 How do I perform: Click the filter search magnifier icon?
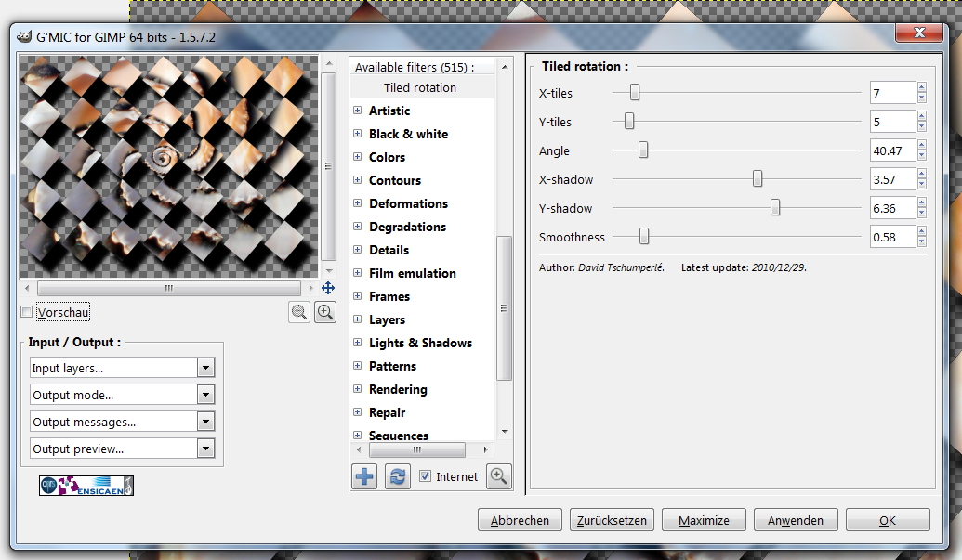click(x=499, y=476)
